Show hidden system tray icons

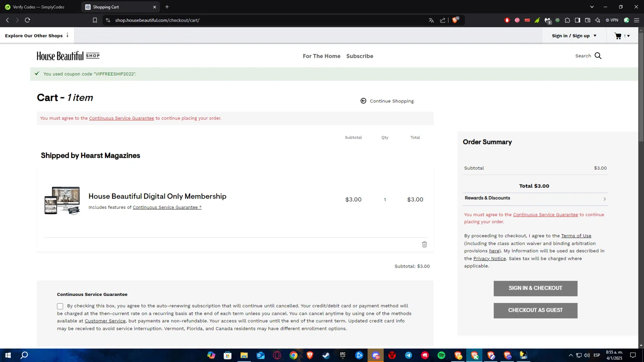coord(571,355)
